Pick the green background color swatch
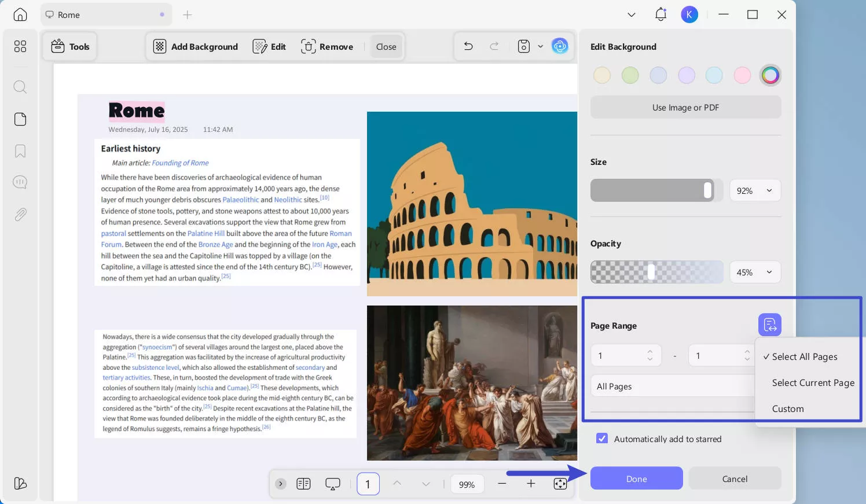This screenshot has width=866, height=504. point(630,75)
